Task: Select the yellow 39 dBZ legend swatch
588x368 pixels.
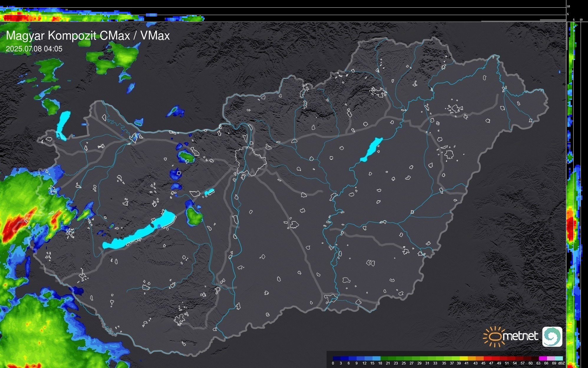Action: pyautogui.click(x=463, y=358)
